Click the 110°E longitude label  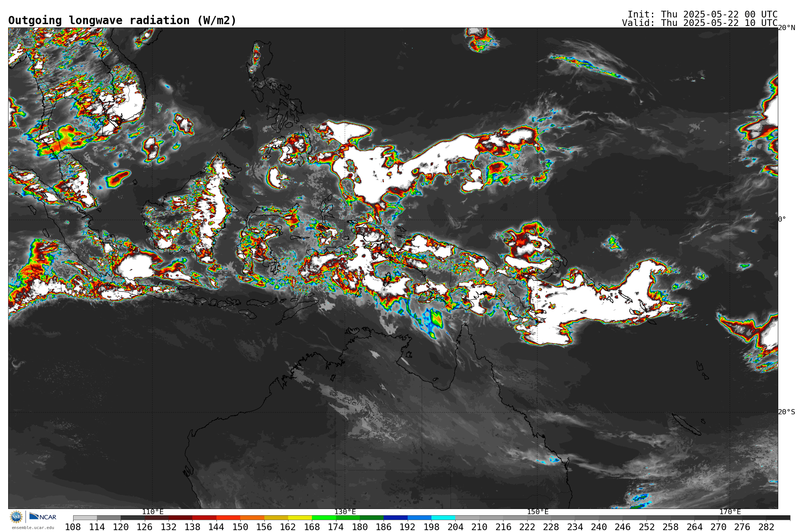[x=153, y=512]
